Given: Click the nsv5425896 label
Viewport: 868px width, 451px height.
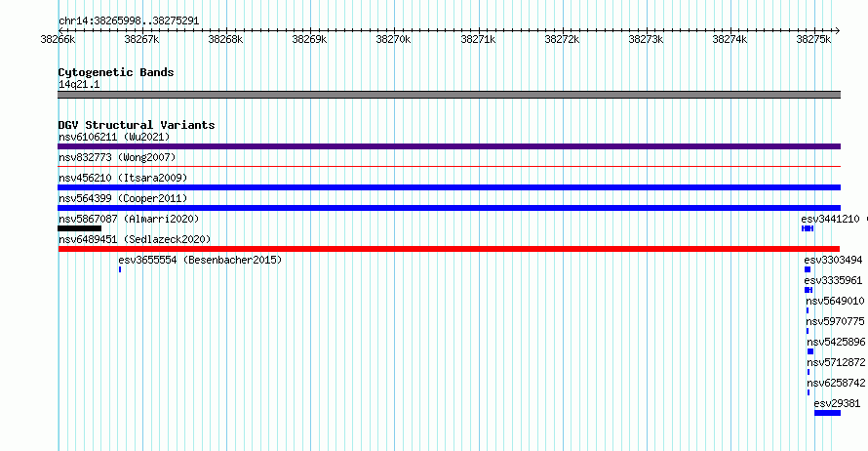Looking at the screenshot, I should (x=836, y=342).
